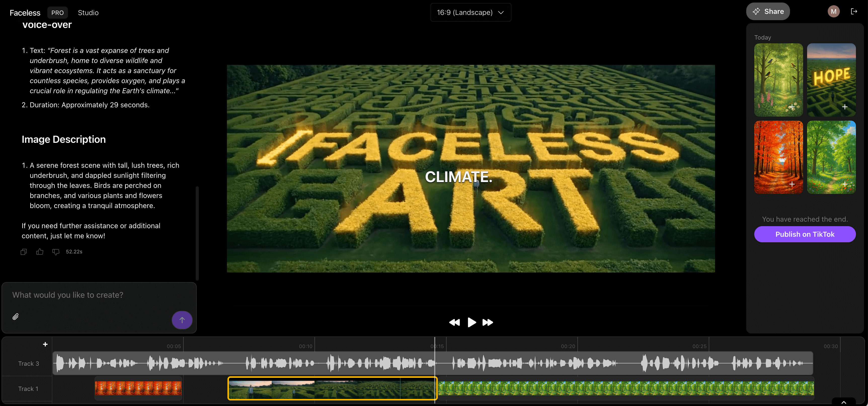This screenshot has width=868, height=406.
Task: Click the Share button
Action: pyautogui.click(x=768, y=12)
